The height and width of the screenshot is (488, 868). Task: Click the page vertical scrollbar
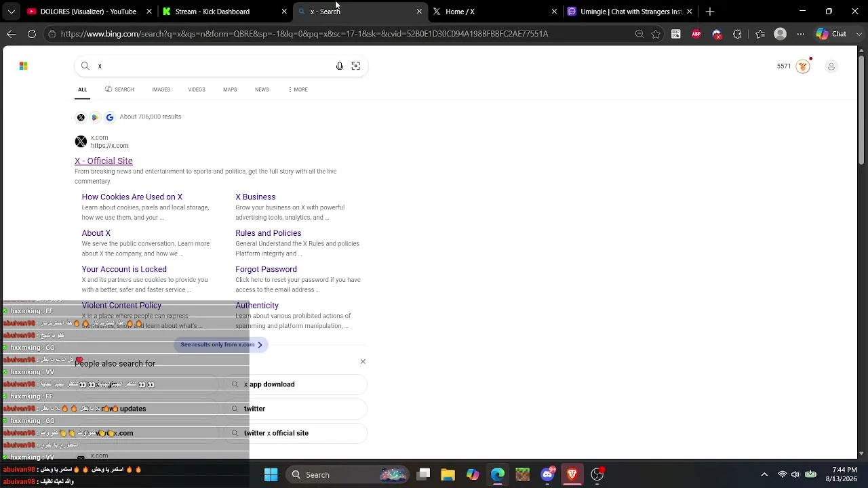(x=862, y=108)
